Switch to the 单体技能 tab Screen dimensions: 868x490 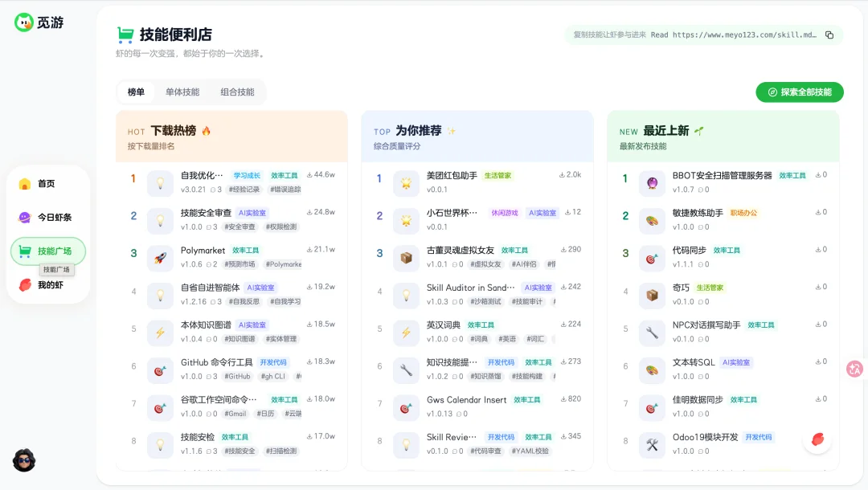tap(182, 92)
